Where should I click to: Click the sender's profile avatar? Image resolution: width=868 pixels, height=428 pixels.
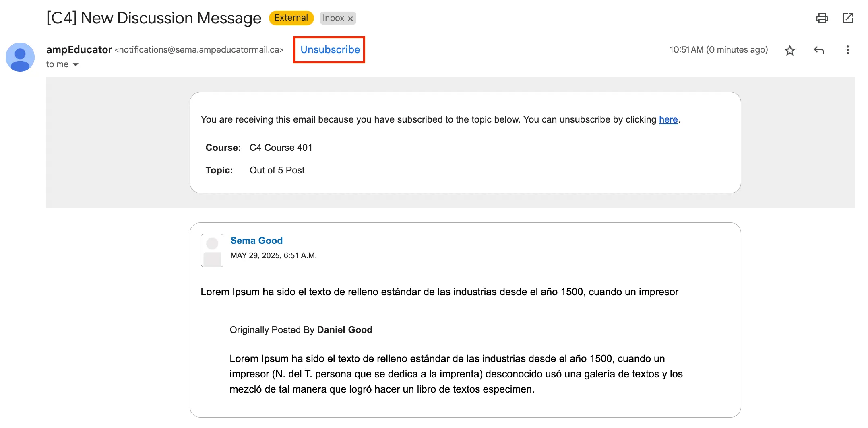click(20, 57)
